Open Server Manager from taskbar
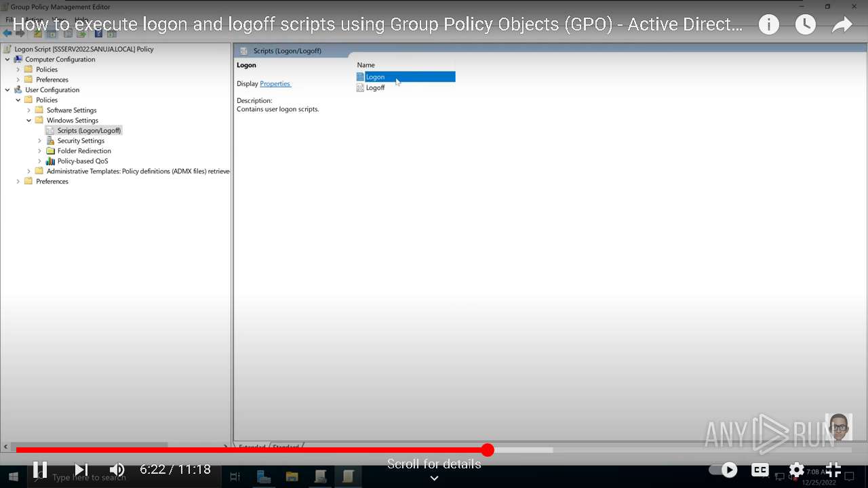The image size is (868, 488). 264,477
